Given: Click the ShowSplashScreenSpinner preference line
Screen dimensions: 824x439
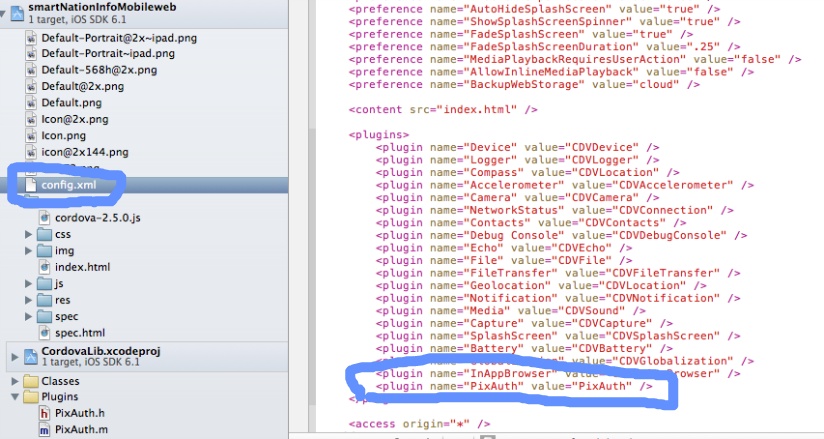Looking at the screenshot, I should coord(544,22).
